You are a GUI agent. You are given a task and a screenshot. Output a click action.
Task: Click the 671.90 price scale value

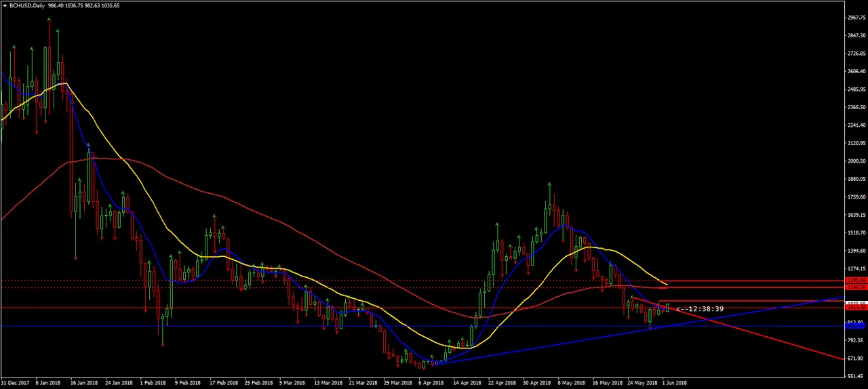click(856, 359)
